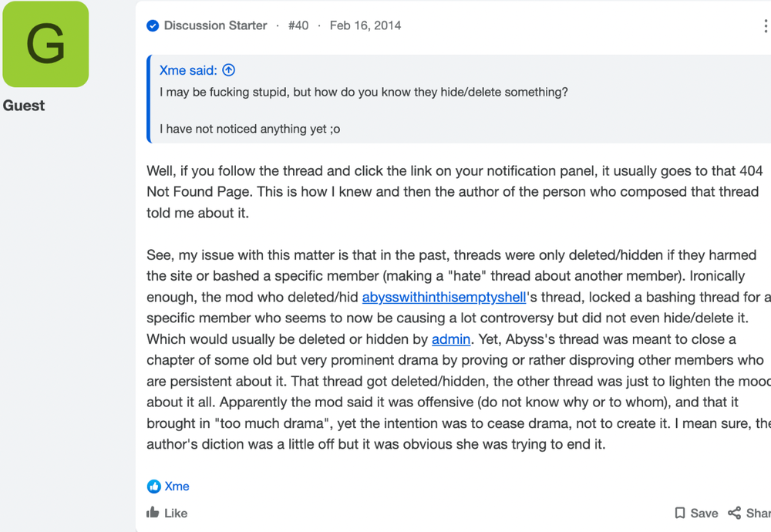Image resolution: width=771 pixels, height=532 pixels.
Task: Click the Save button label
Action: pyautogui.click(x=704, y=513)
